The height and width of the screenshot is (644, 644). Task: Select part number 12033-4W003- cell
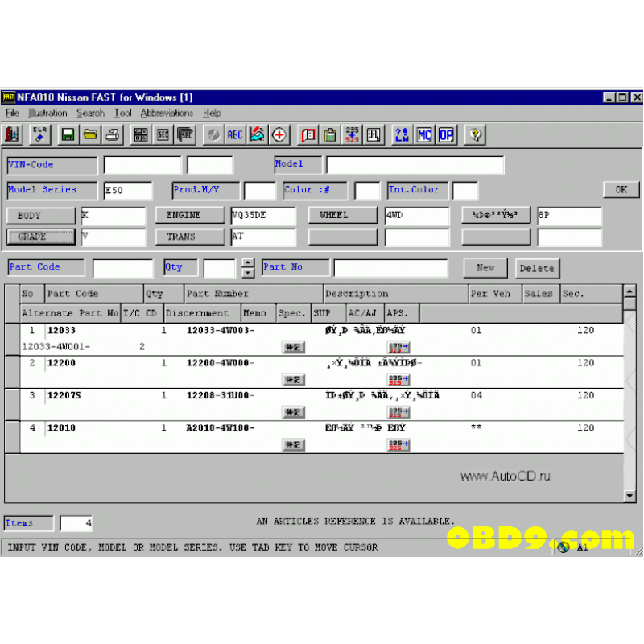(221, 331)
